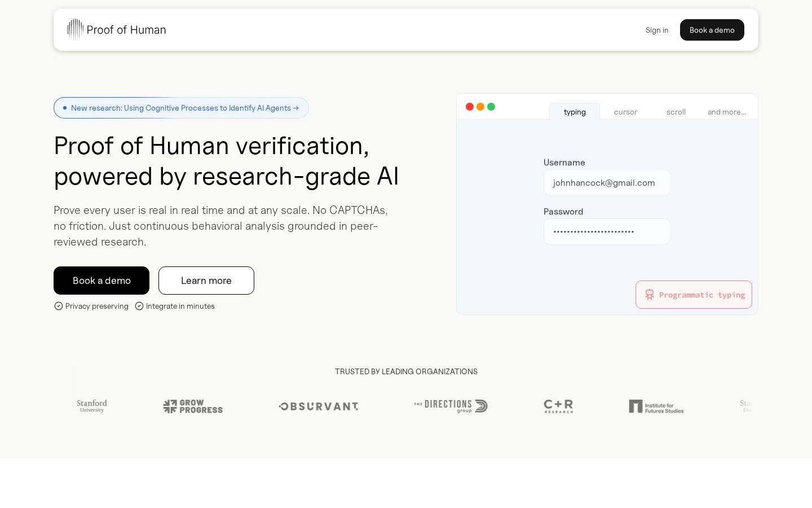The image size is (812, 508).
Task: Click the red window dot
Action: [470, 107]
